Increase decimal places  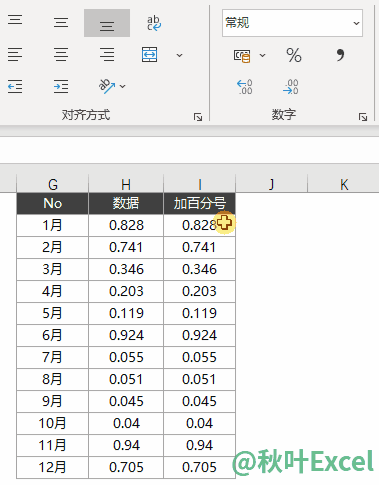[245, 87]
